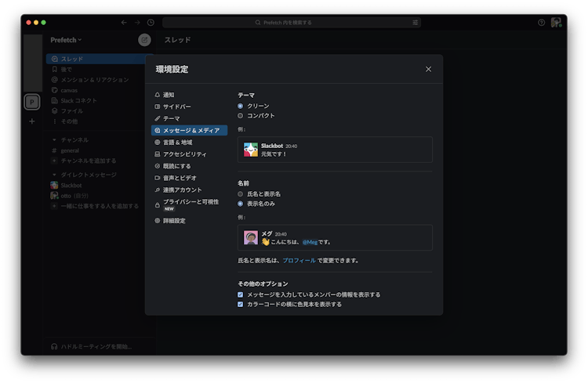Go forward with the right arrow
This screenshot has width=588, height=383.
[x=137, y=23]
